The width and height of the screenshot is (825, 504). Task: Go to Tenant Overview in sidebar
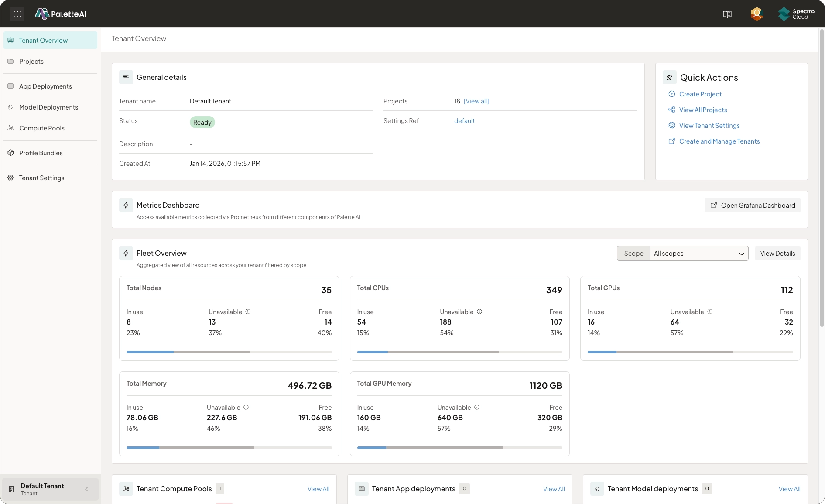coord(50,40)
